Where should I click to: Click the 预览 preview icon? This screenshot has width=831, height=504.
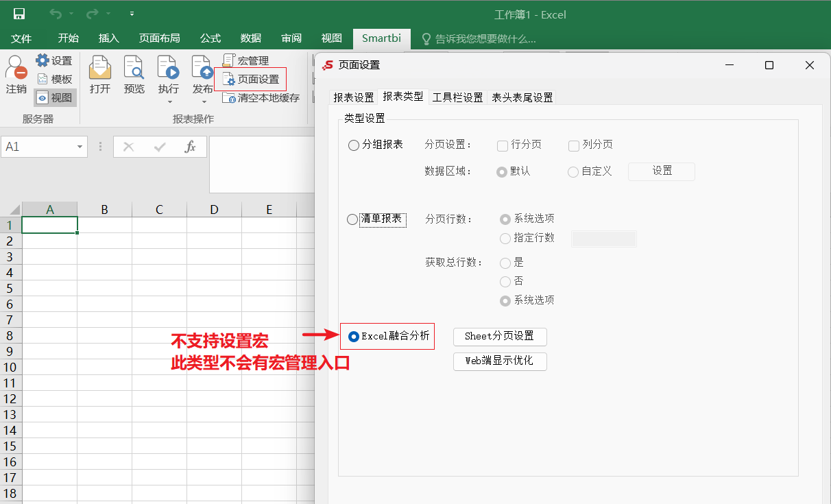(x=134, y=68)
